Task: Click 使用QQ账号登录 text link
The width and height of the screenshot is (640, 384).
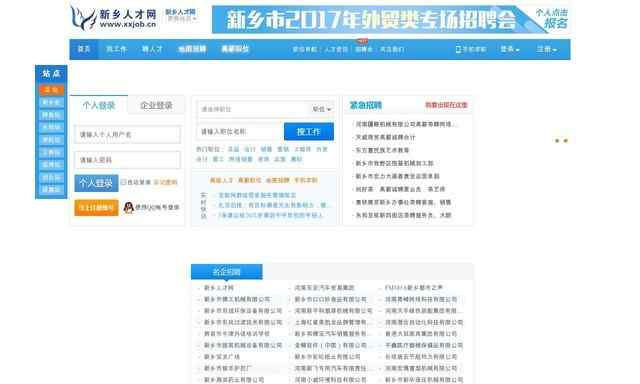Action: click(x=158, y=207)
